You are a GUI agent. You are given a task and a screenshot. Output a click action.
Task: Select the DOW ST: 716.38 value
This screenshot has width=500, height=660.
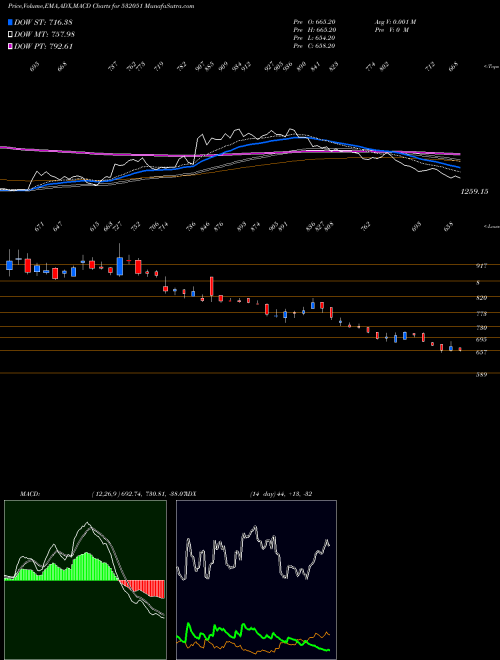click(x=44, y=22)
